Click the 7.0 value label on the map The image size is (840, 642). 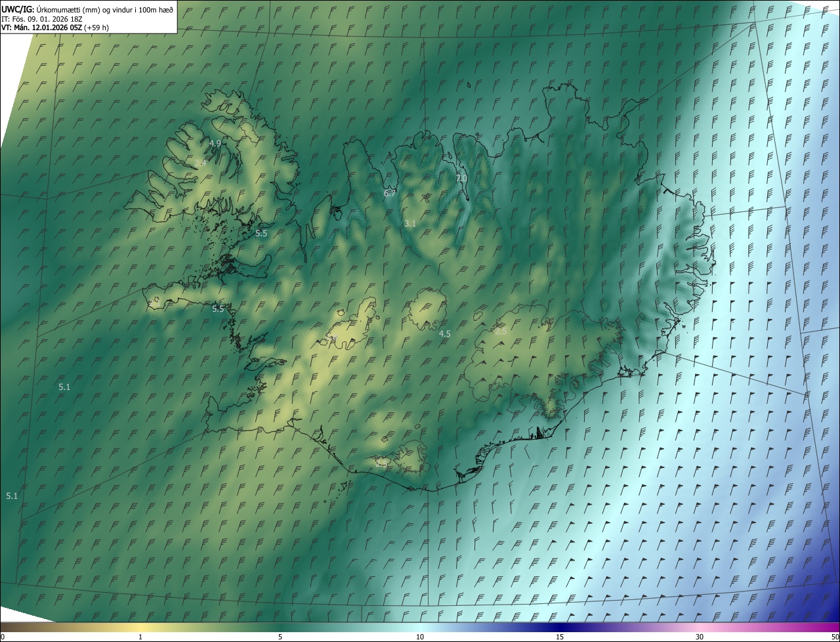point(461,179)
